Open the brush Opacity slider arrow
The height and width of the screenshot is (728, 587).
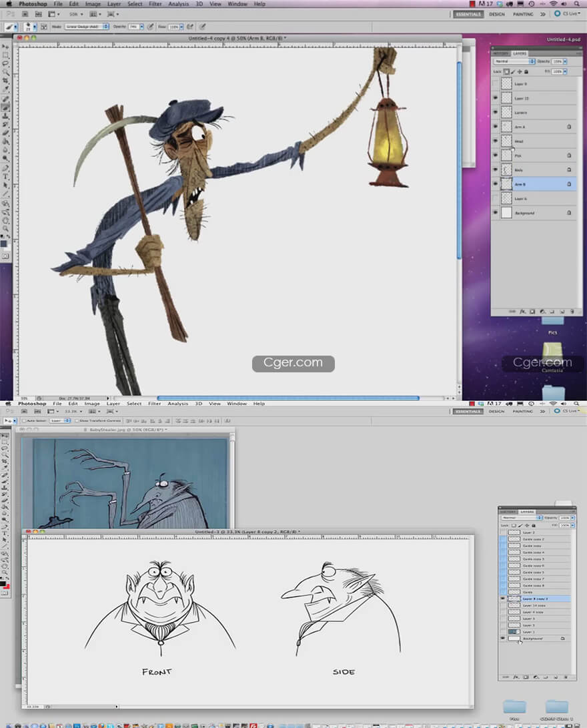tap(141, 27)
